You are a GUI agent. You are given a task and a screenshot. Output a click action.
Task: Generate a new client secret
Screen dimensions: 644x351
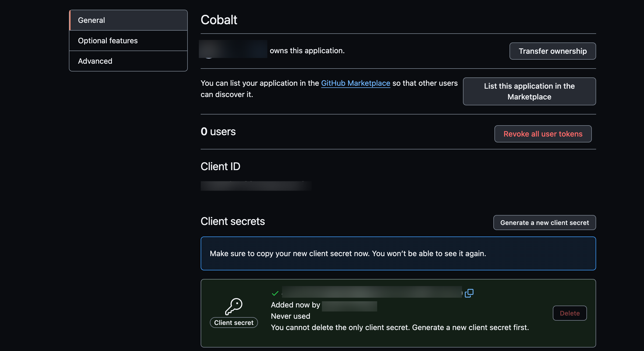(544, 223)
